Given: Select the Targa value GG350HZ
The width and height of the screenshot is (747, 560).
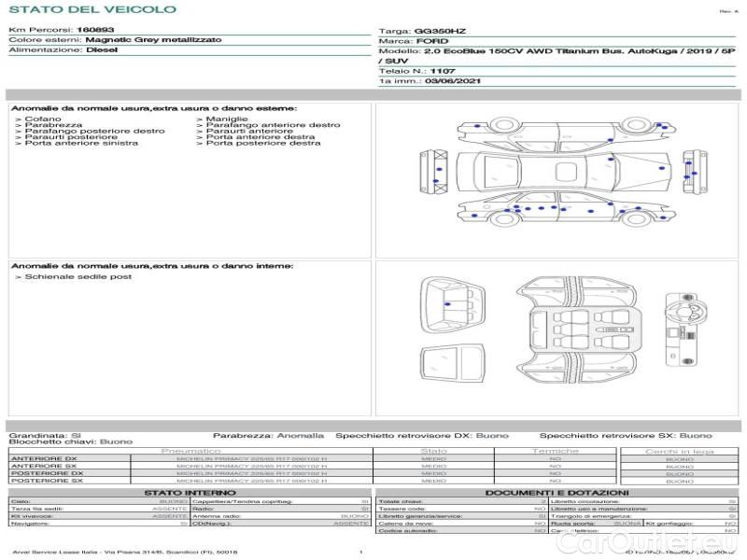Looking at the screenshot, I should 440,31.
